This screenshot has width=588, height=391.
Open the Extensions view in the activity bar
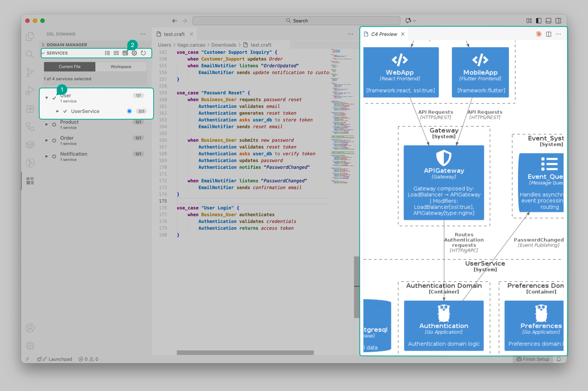click(x=30, y=109)
